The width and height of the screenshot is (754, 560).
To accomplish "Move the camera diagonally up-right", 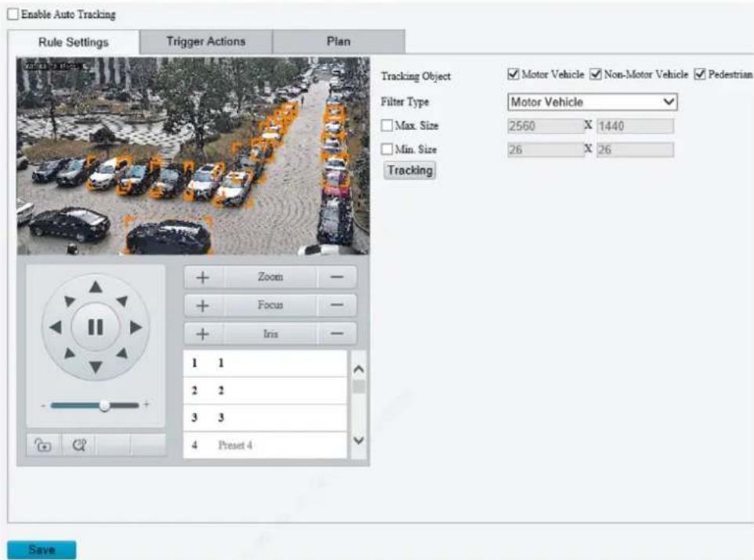I will (x=122, y=301).
